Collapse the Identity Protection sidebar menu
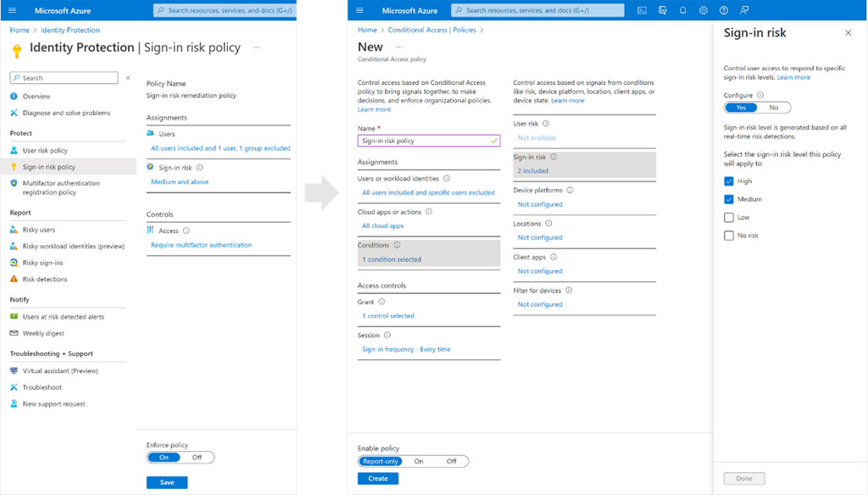The image size is (868, 495). 128,78
